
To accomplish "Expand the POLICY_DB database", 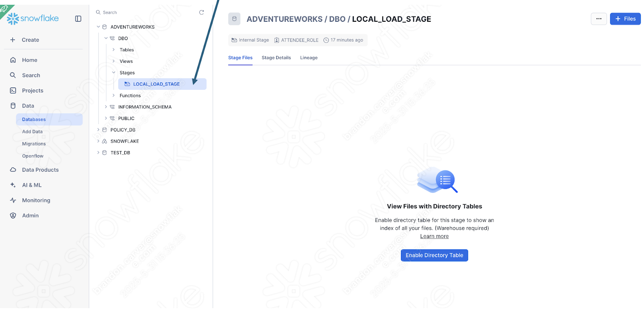I will click(98, 130).
